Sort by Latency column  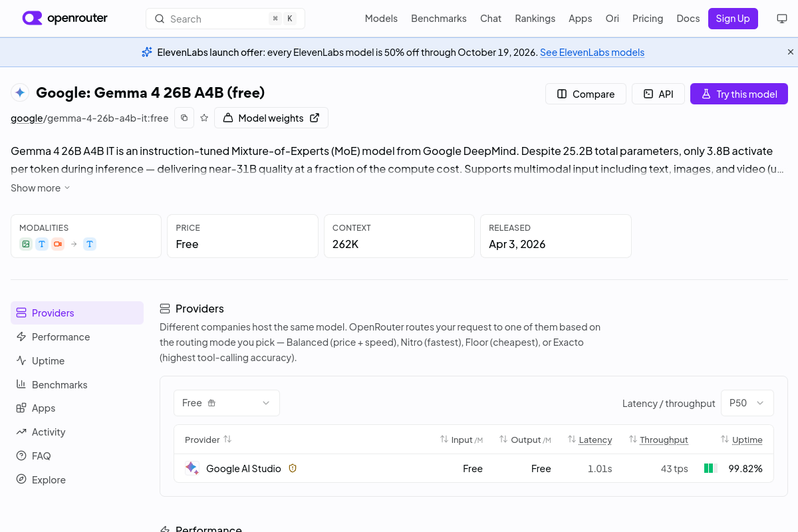[590, 440]
